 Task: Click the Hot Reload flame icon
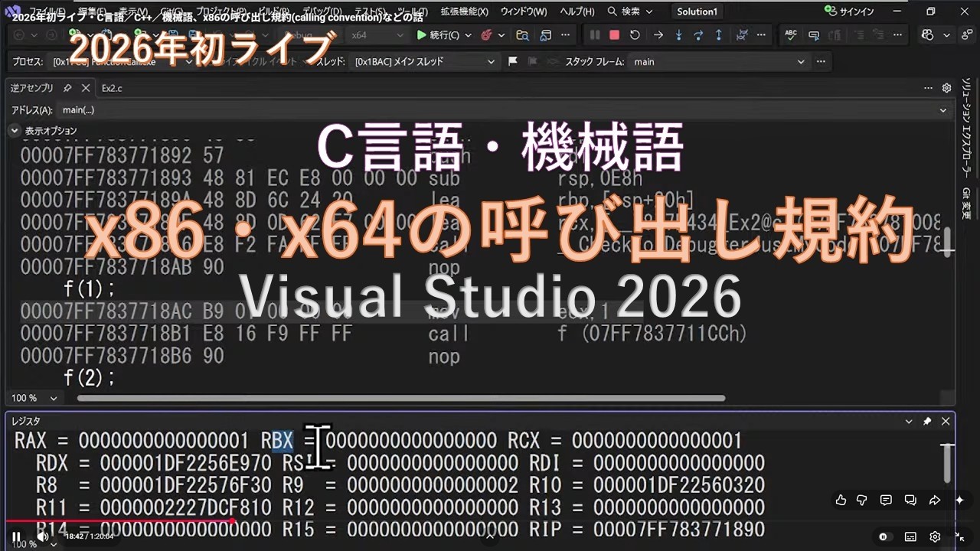click(x=487, y=35)
